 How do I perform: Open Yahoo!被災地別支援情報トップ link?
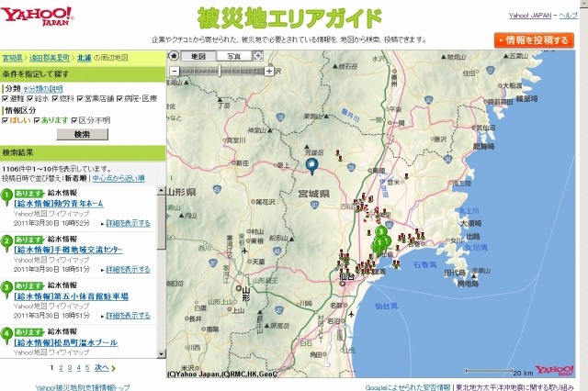tap(83, 387)
